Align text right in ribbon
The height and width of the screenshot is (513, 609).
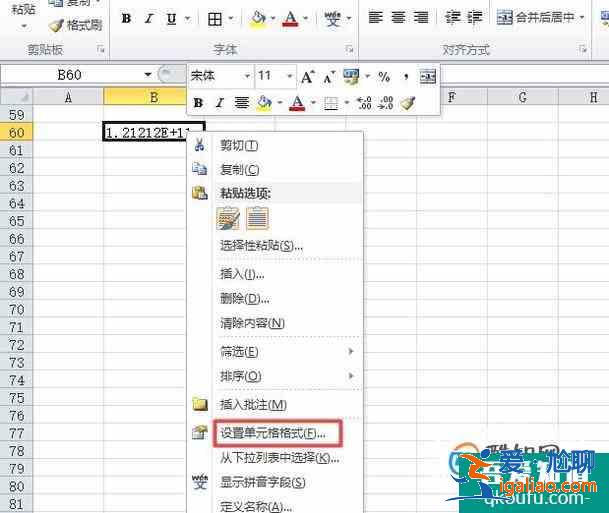click(x=421, y=17)
